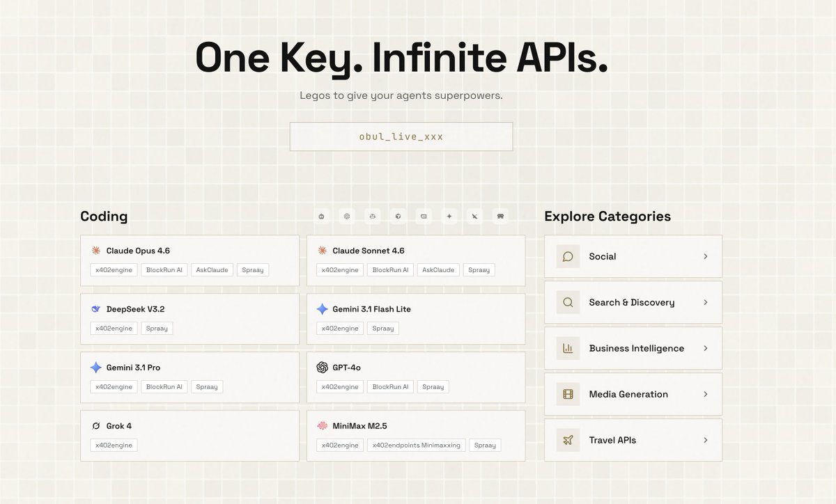Click Spraay tag under Gemini 3.1 Pro
The image size is (836, 504).
click(x=207, y=387)
